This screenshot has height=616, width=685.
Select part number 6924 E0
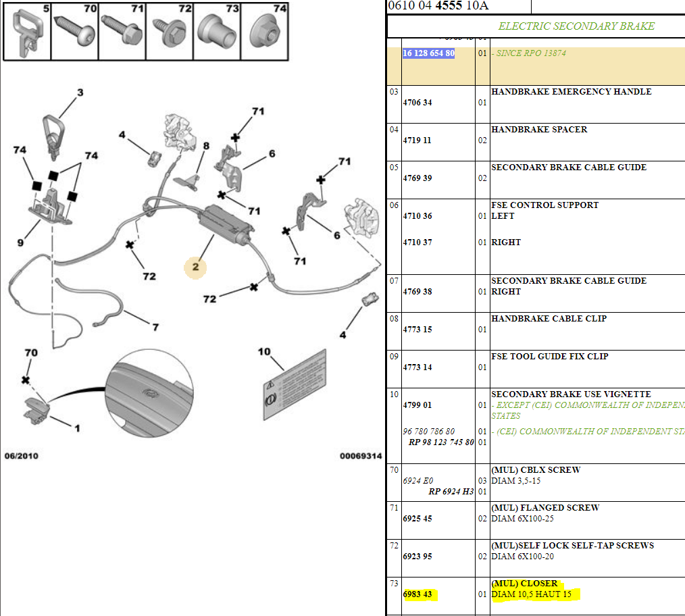click(417, 480)
